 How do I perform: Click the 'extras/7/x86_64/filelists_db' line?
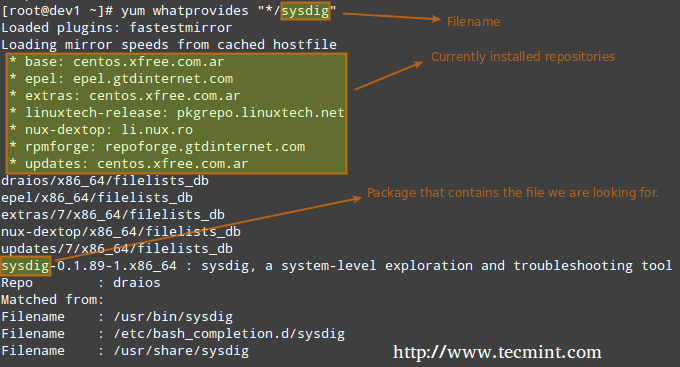[113, 214]
